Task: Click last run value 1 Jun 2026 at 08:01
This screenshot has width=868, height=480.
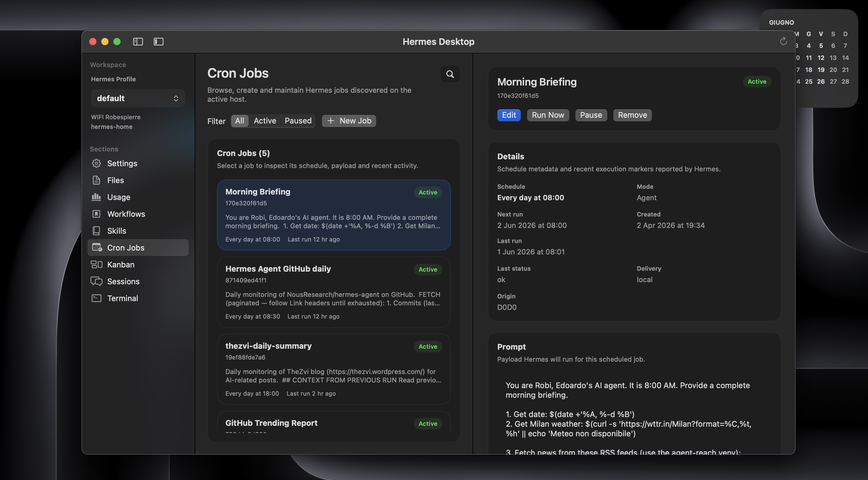Action: [x=531, y=252]
